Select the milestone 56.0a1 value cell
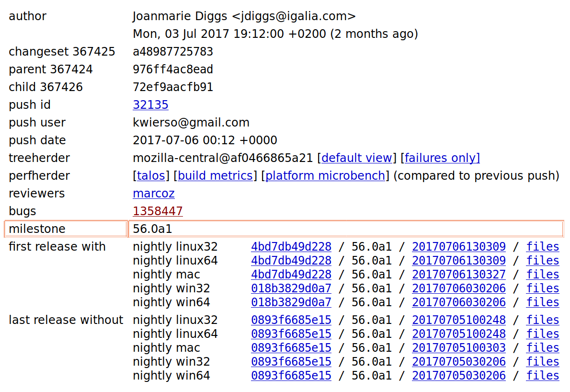This screenshot has height=392, width=570. 346,229
